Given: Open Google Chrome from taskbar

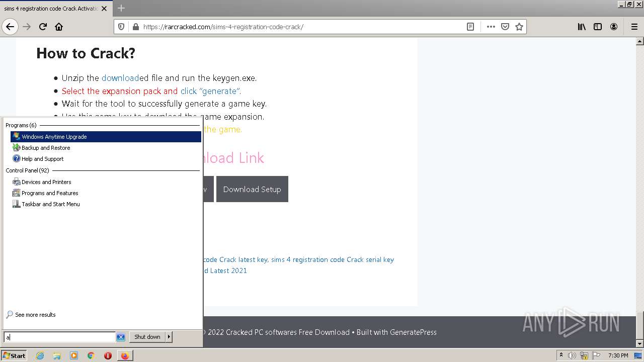Looking at the screenshot, I should click(91, 355).
